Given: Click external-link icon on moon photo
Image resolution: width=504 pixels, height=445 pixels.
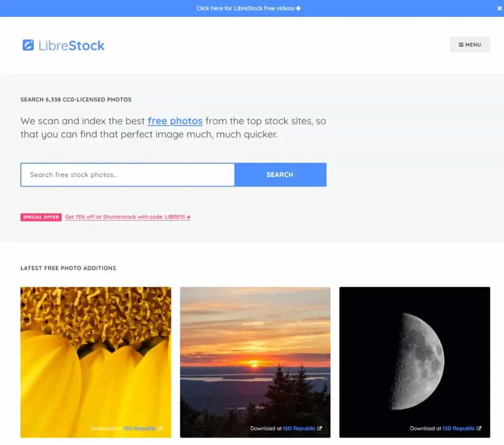Looking at the screenshot, I should point(479,428).
